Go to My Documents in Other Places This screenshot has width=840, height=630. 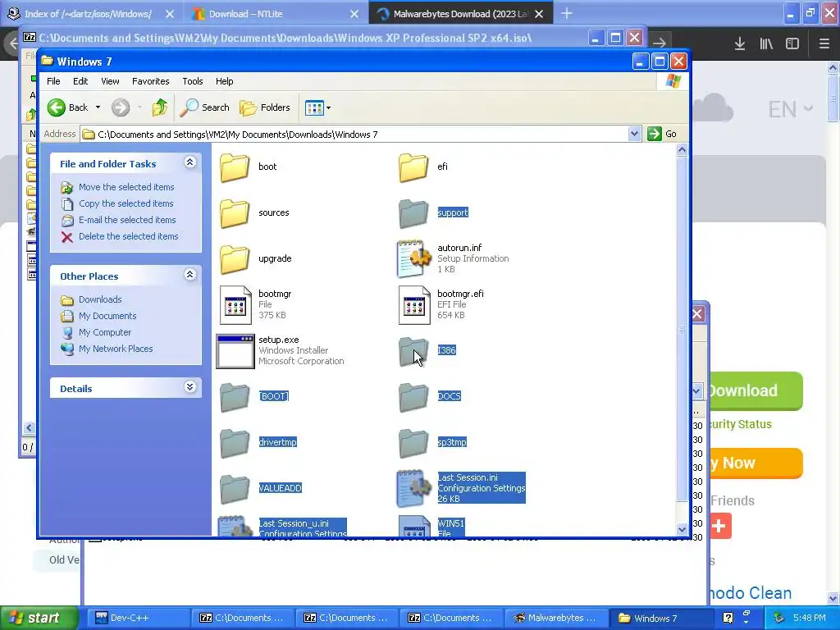[107, 316]
